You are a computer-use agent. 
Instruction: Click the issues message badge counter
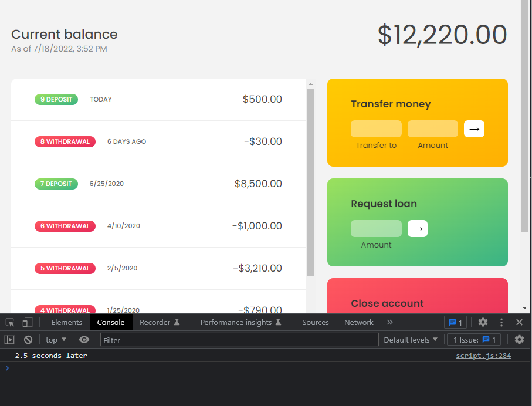coord(455,322)
